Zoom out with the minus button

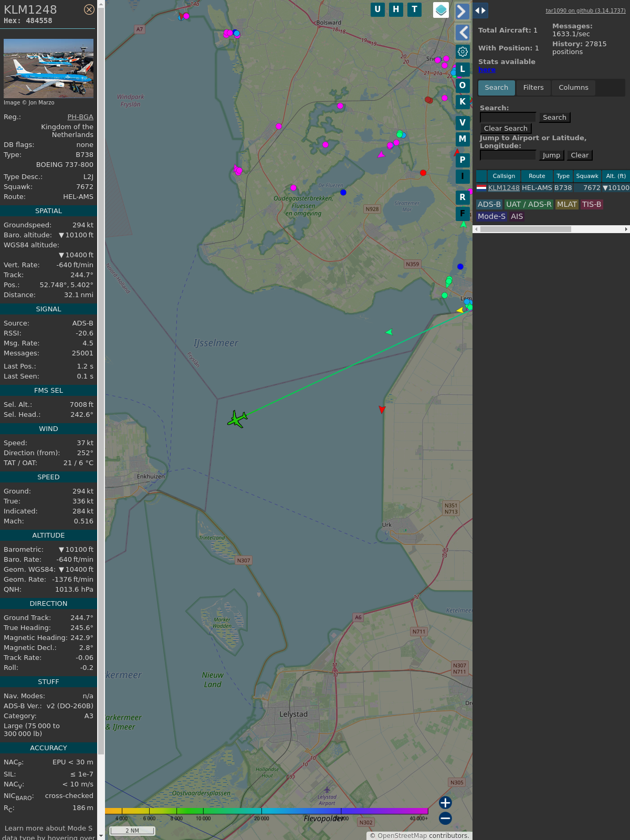pos(445,818)
